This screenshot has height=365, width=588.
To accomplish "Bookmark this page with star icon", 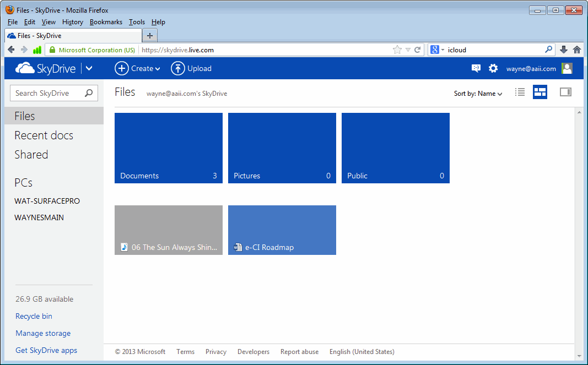I will tap(397, 50).
